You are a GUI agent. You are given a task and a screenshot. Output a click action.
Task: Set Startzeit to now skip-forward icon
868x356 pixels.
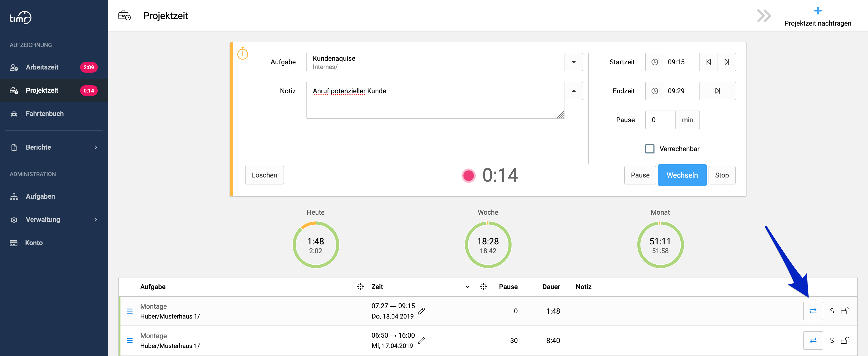(x=727, y=62)
